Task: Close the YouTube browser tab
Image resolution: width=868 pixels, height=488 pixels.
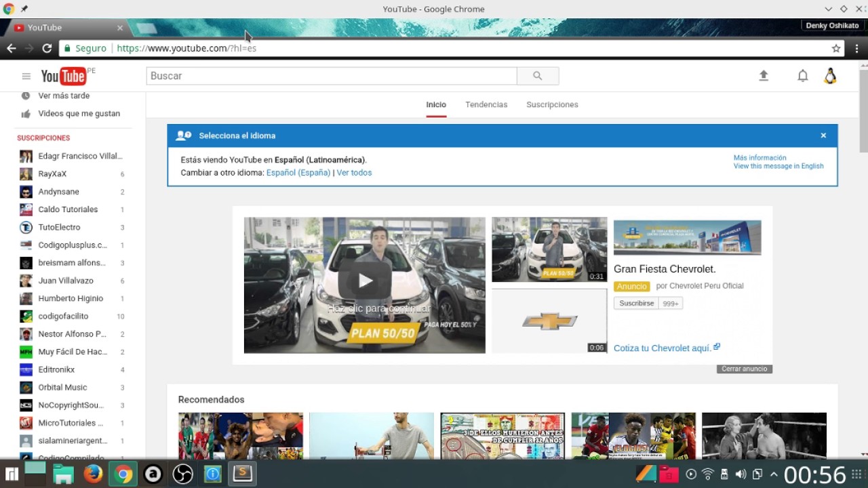Action: [120, 28]
